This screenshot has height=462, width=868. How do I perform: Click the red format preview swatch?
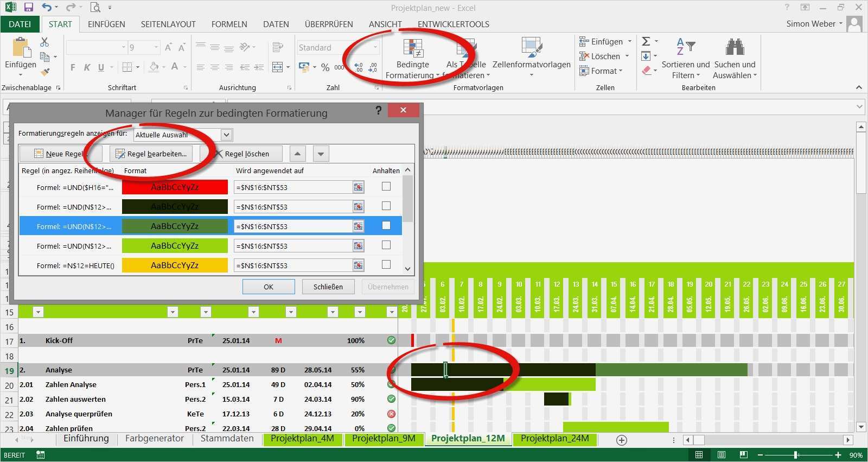pos(175,187)
